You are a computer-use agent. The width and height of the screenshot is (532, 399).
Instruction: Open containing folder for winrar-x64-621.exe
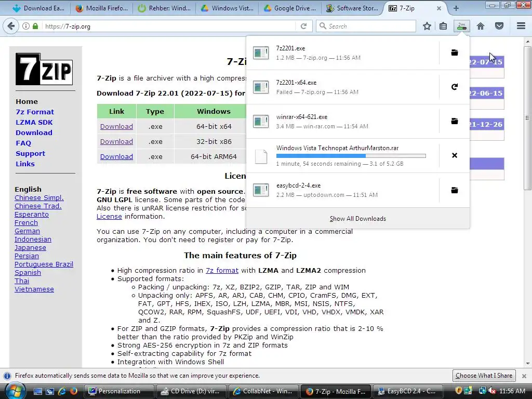454,121
